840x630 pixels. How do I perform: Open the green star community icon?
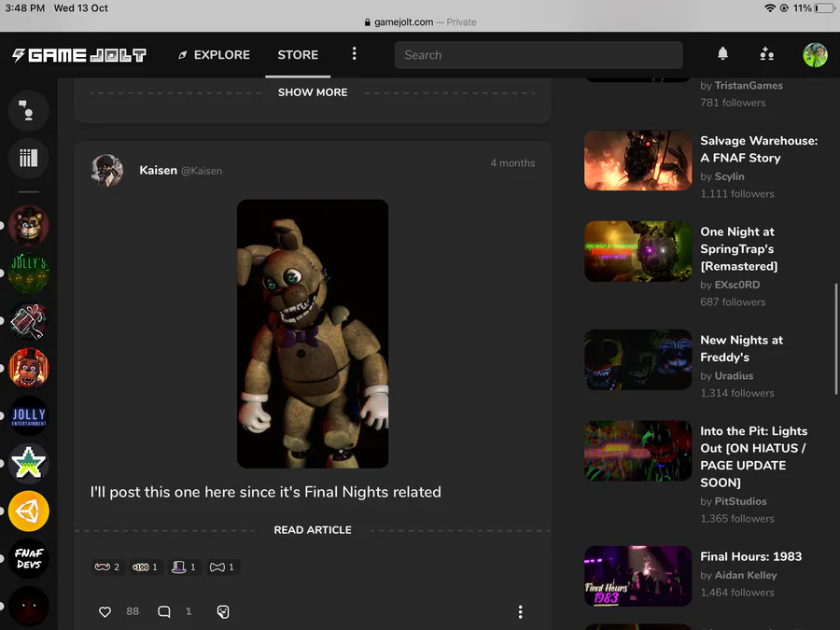(x=28, y=463)
